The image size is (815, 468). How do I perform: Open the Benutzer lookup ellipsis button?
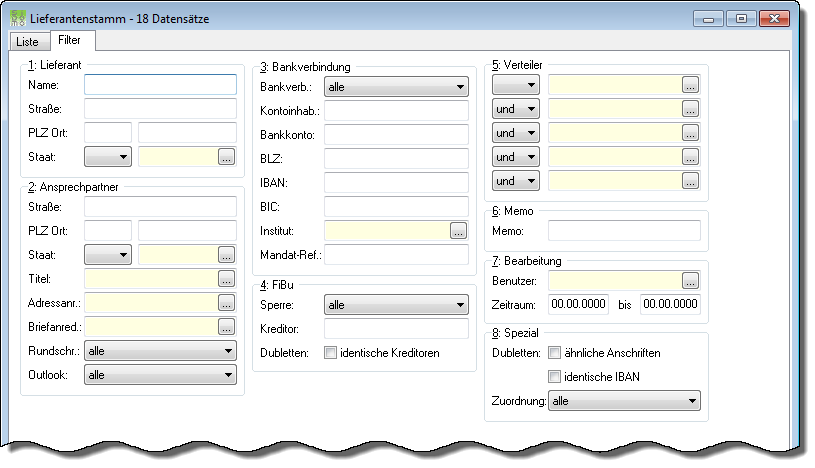pyautogui.click(x=690, y=281)
